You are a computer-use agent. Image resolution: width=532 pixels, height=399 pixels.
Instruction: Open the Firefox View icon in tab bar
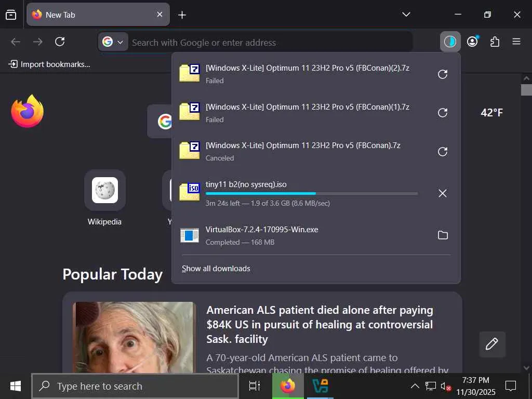[11, 15]
